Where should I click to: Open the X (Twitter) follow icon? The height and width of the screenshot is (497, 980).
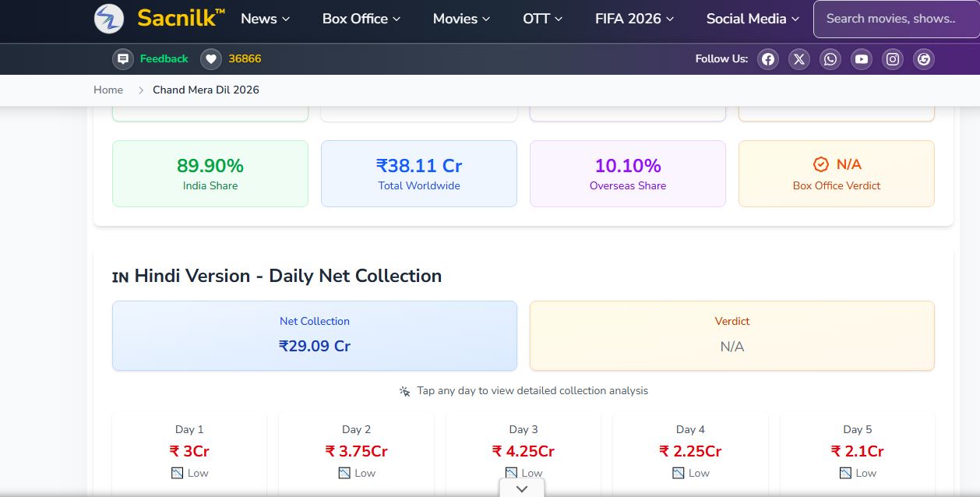[799, 59]
